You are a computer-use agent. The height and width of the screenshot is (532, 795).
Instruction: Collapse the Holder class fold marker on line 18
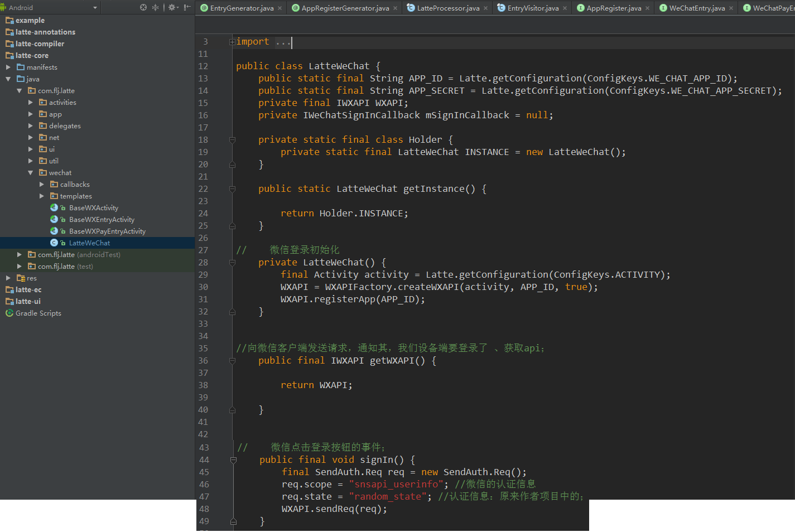232,140
